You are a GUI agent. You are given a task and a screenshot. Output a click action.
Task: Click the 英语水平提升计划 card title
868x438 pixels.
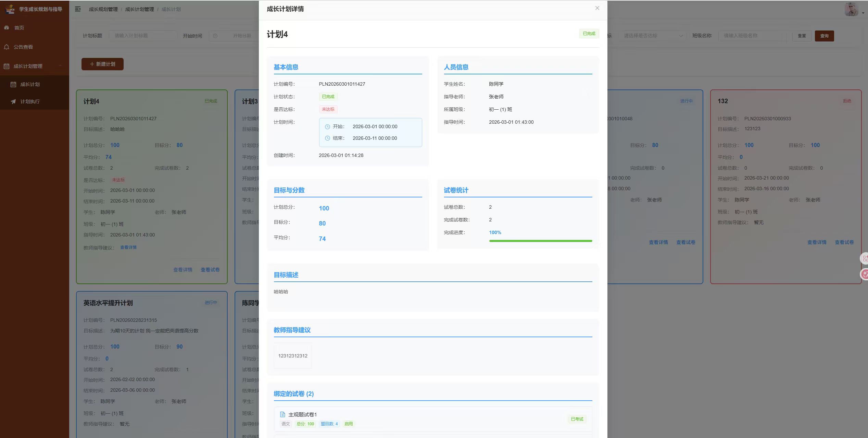click(108, 303)
